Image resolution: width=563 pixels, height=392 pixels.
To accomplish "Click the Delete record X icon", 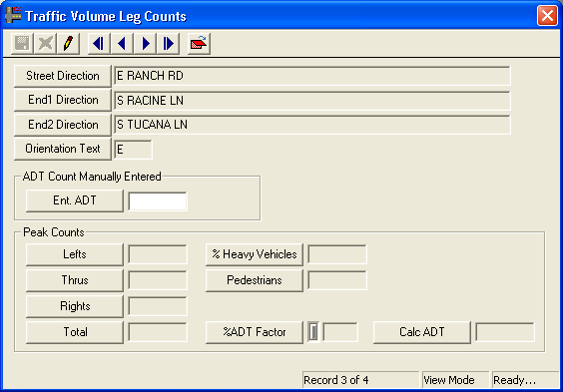I will pyautogui.click(x=45, y=44).
